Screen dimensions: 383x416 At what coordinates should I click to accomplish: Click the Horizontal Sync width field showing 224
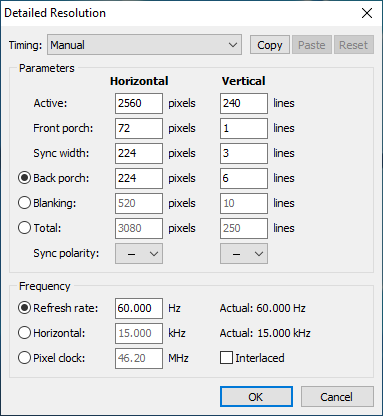[139, 153]
